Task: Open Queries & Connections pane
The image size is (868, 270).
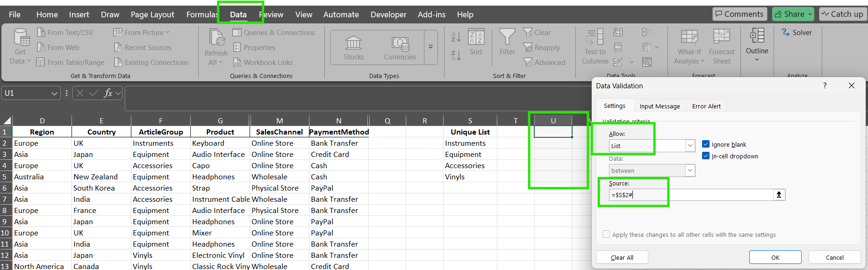Action: pos(273,32)
